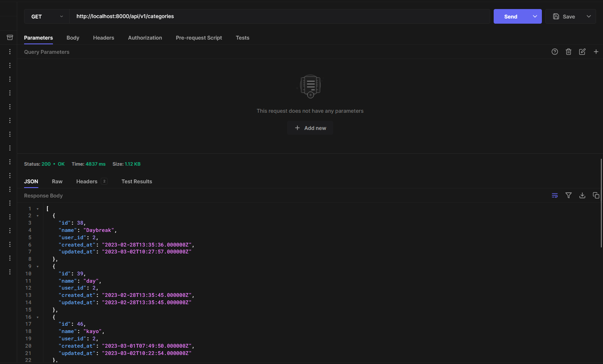Viewport: 603px width, 364px height.
Task: Switch to the Headers request tab
Action: pos(103,38)
